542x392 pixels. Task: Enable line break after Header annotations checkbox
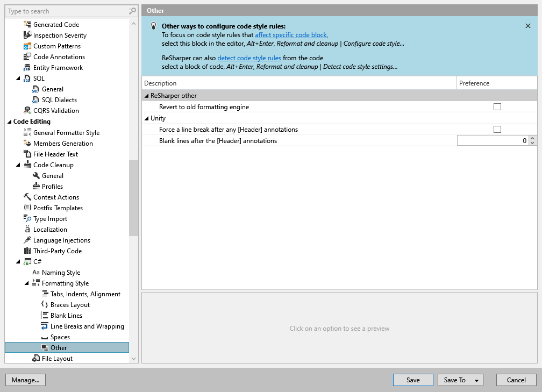point(497,129)
